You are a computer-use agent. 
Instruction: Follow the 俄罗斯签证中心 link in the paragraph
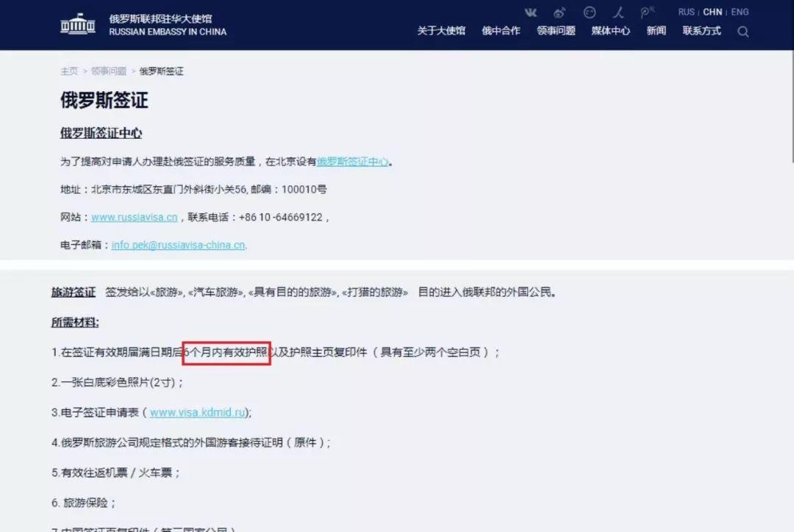coord(352,162)
